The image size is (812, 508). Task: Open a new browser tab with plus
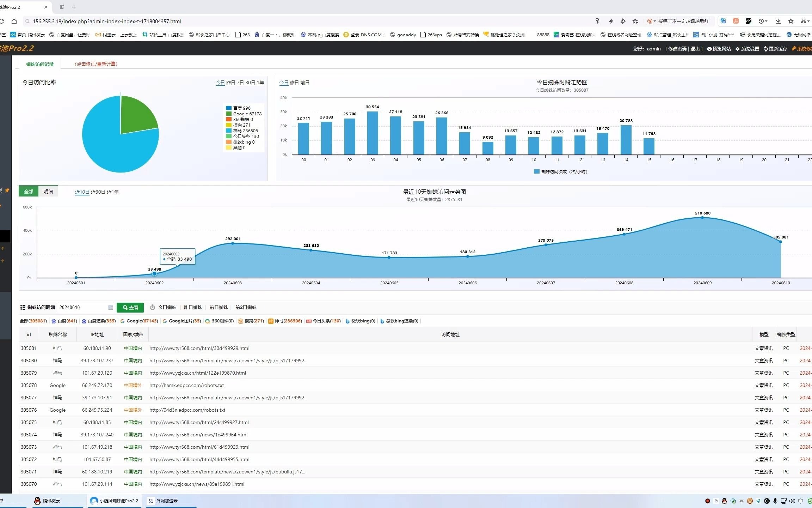click(74, 7)
